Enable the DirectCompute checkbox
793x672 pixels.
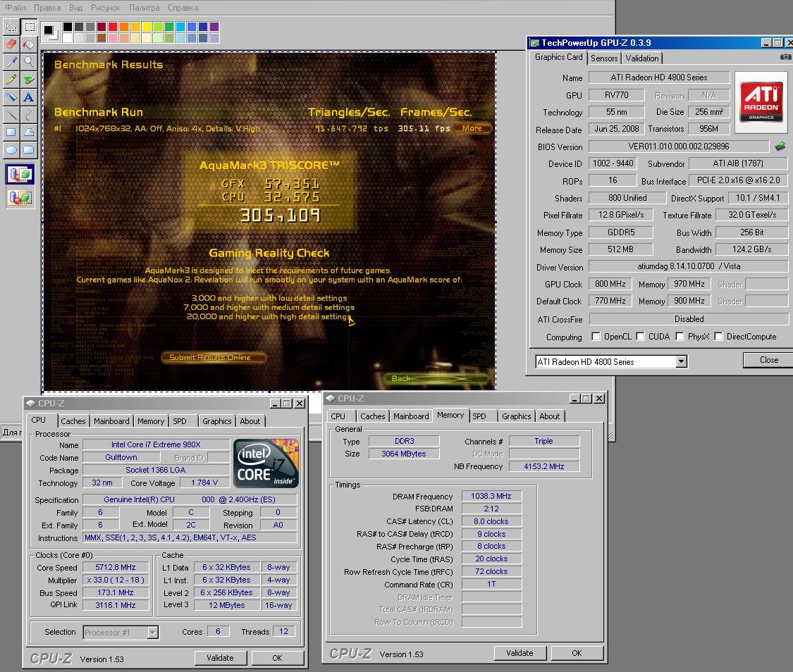click(718, 337)
